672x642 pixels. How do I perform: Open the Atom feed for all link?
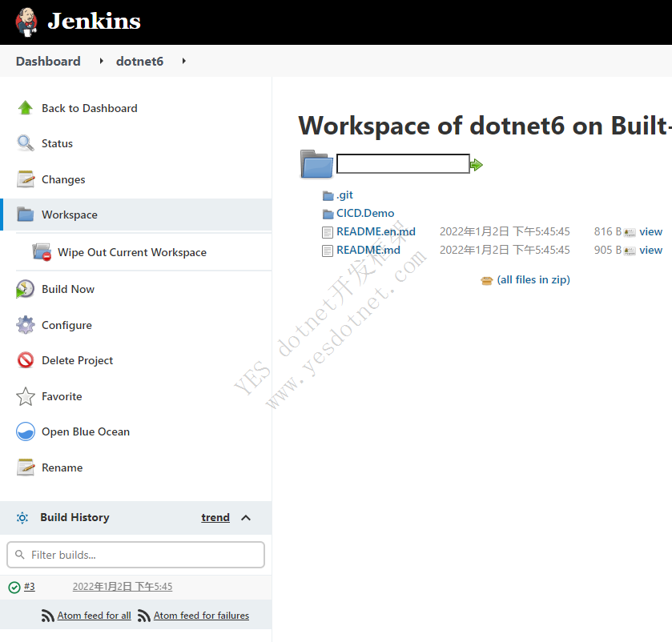point(95,615)
